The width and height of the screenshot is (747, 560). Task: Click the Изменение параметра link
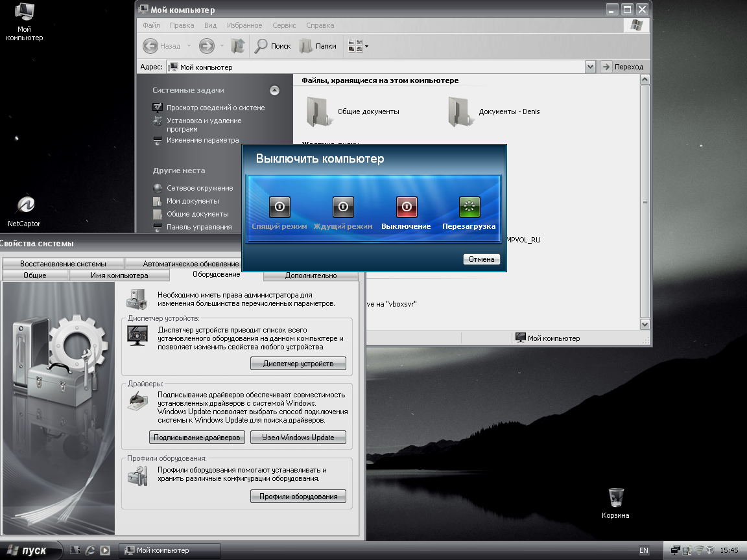pos(202,140)
